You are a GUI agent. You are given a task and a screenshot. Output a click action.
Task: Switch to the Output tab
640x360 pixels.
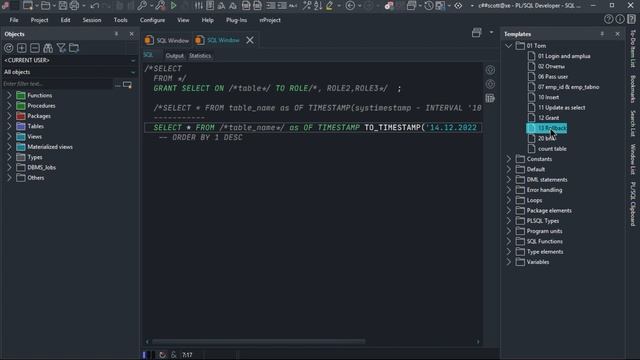pyautogui.click(x=175, y=56)
